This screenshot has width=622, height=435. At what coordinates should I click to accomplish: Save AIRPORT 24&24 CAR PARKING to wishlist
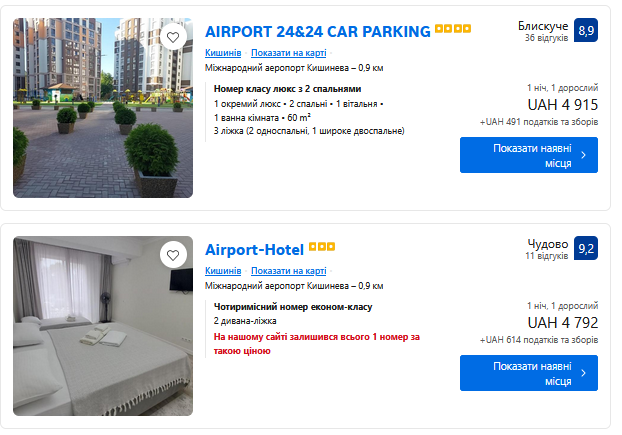[x=173, y=37]
